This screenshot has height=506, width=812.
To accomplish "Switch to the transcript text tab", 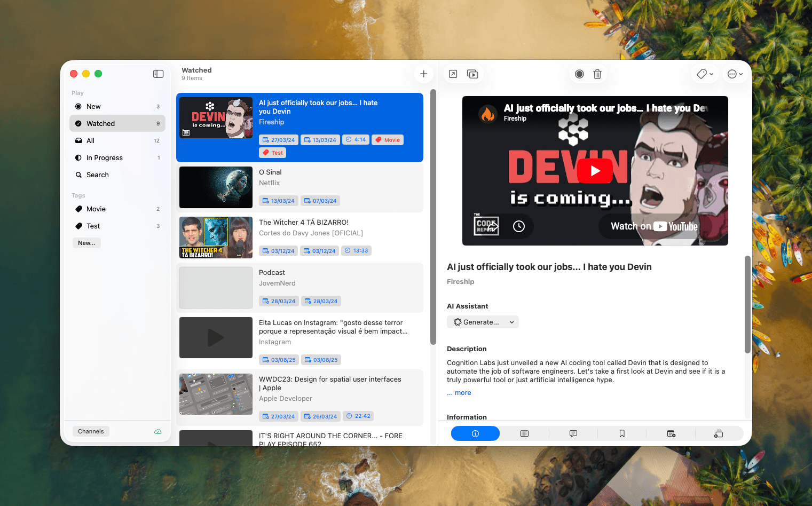I will tap(524, 433).
